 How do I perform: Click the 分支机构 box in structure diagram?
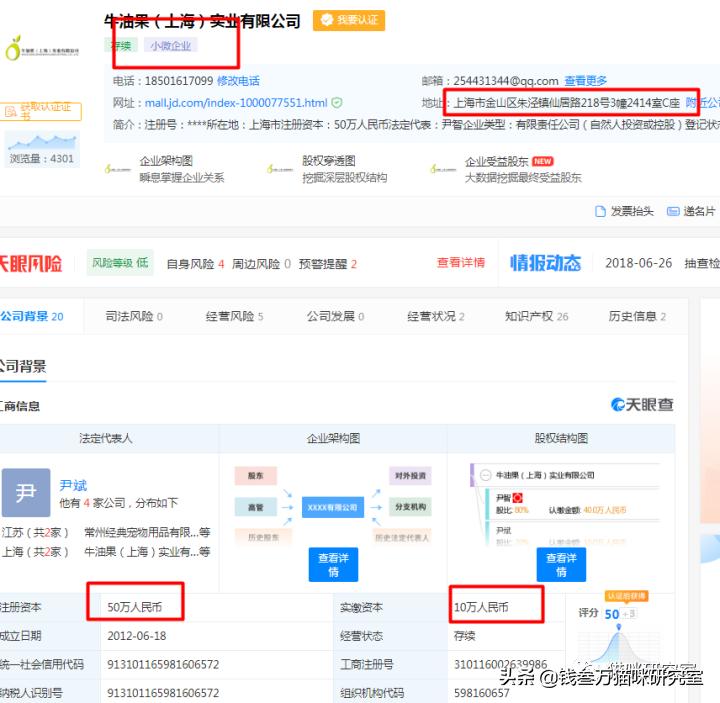pyautogui.click(x=410, y=507)
